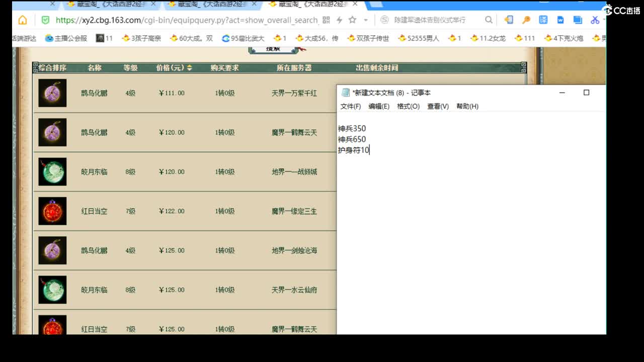Open the 3孩子高亲 bookmark

pos(141,38)
